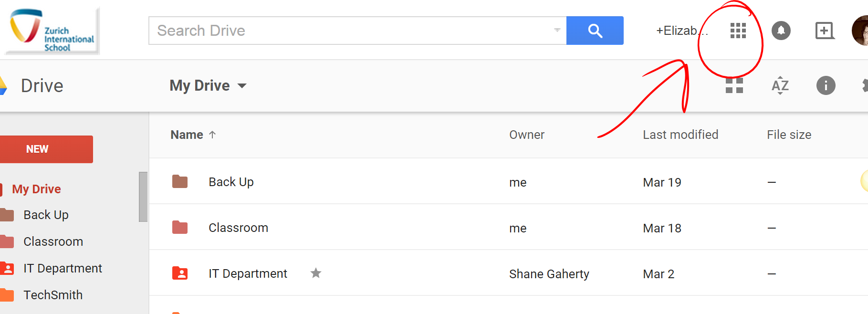
Task: Open the Google apps grid launcher
Action: pyautogui.click(x=738, y=31)
